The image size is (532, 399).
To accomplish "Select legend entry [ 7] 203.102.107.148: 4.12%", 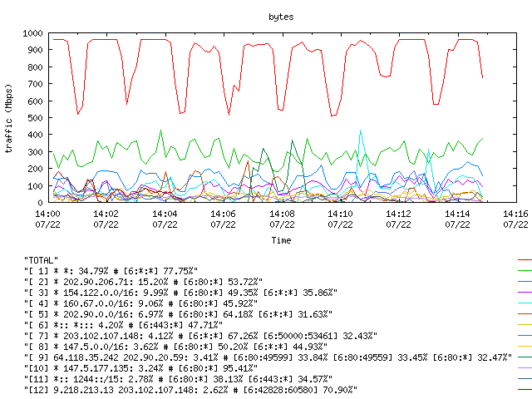I will (x=200, y=336).
